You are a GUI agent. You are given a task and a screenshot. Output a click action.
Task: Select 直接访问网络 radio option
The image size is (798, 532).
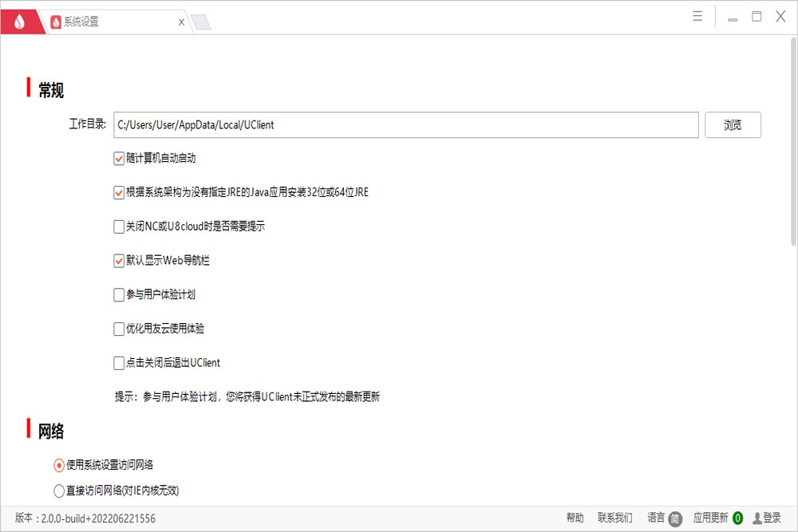[x=59, y=491]
